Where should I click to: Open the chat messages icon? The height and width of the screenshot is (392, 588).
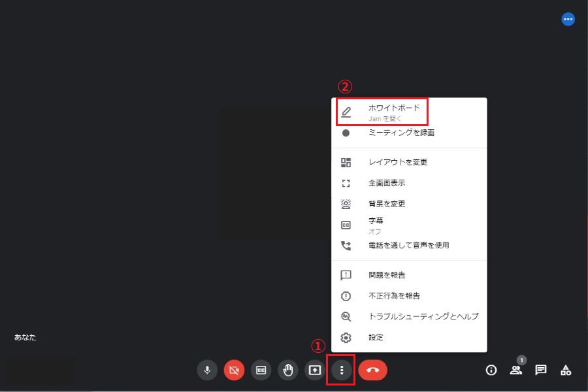click(541, 370)
